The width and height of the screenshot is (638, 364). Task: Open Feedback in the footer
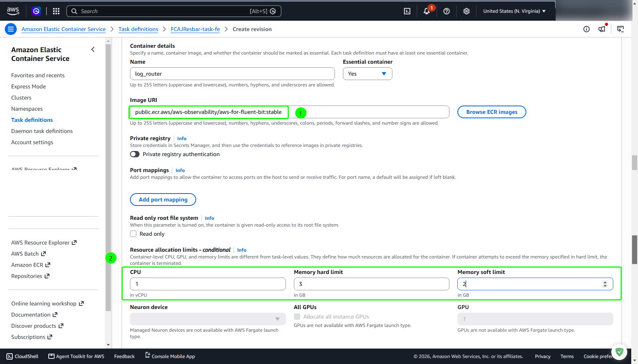[x=124, y=356]
